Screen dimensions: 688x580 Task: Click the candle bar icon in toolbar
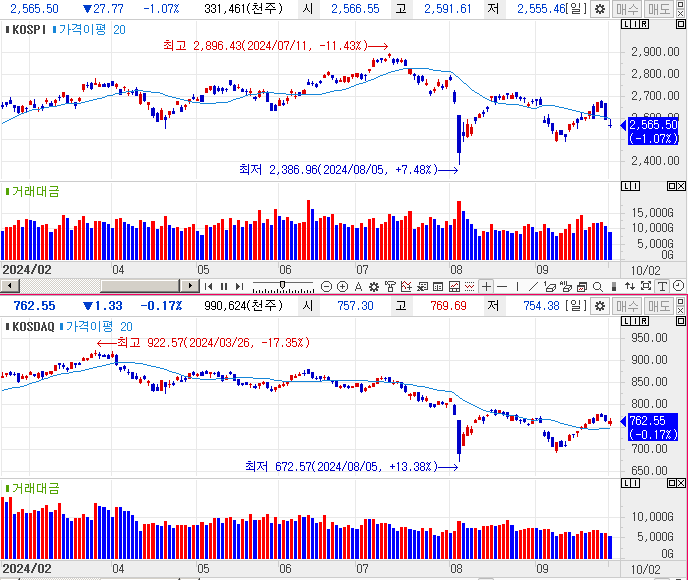coord(614,287)
